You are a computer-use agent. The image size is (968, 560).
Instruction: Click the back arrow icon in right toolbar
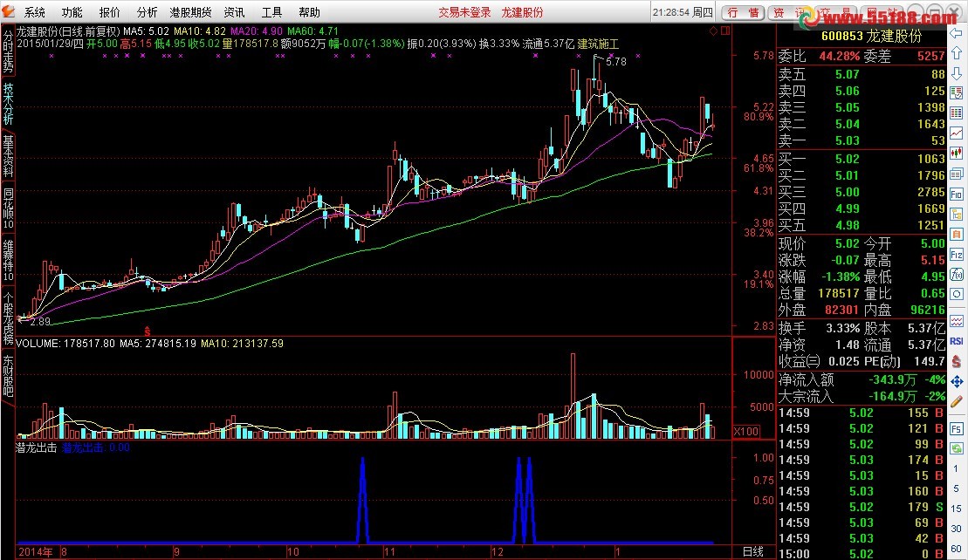click(x=957, y=32)
